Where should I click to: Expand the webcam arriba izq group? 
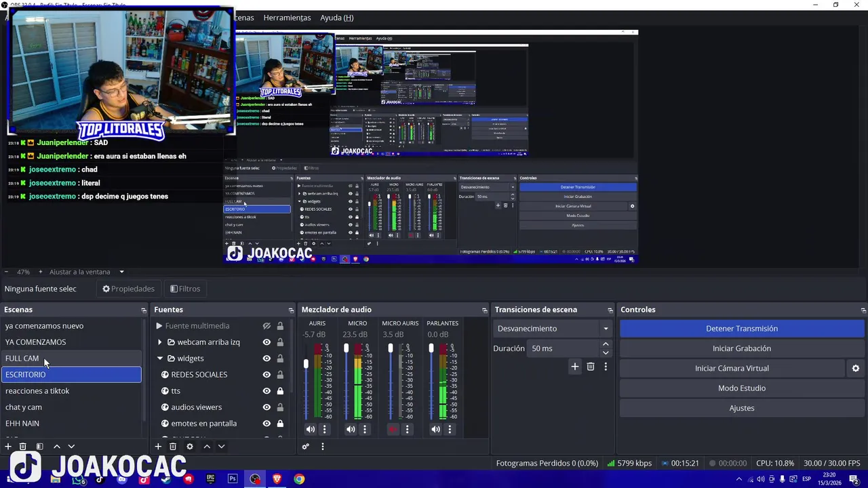[x=160, y=342]
